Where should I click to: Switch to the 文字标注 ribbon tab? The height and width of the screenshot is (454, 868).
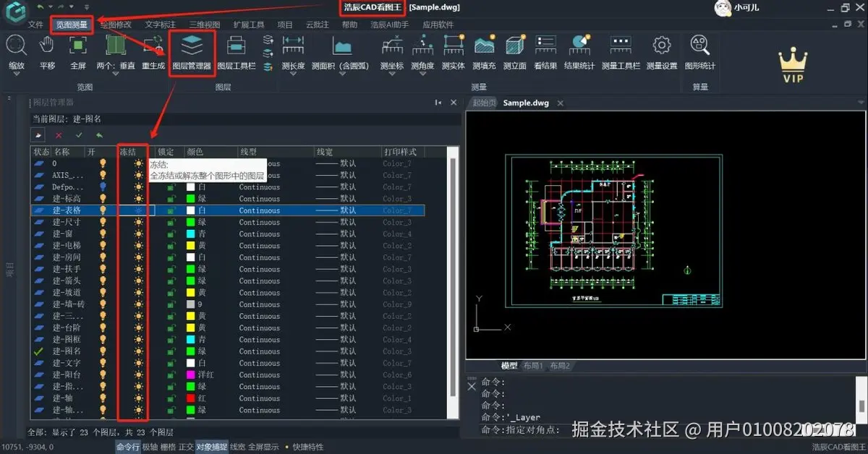(x=161, y=24)
